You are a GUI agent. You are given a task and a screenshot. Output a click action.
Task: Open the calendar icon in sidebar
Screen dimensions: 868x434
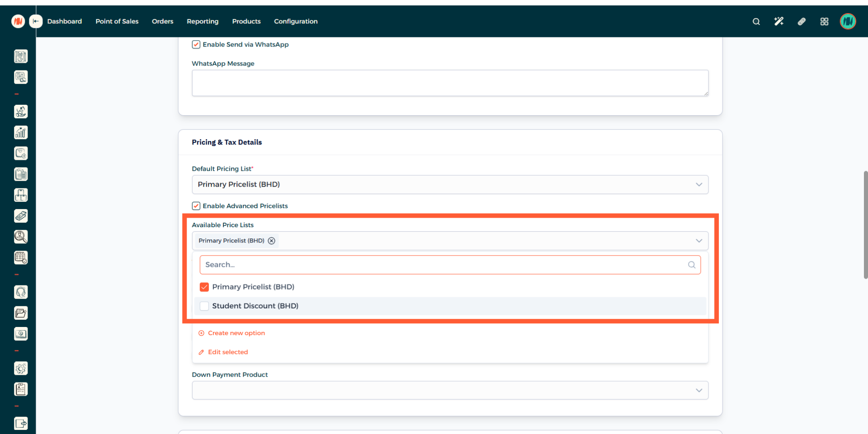21,257
